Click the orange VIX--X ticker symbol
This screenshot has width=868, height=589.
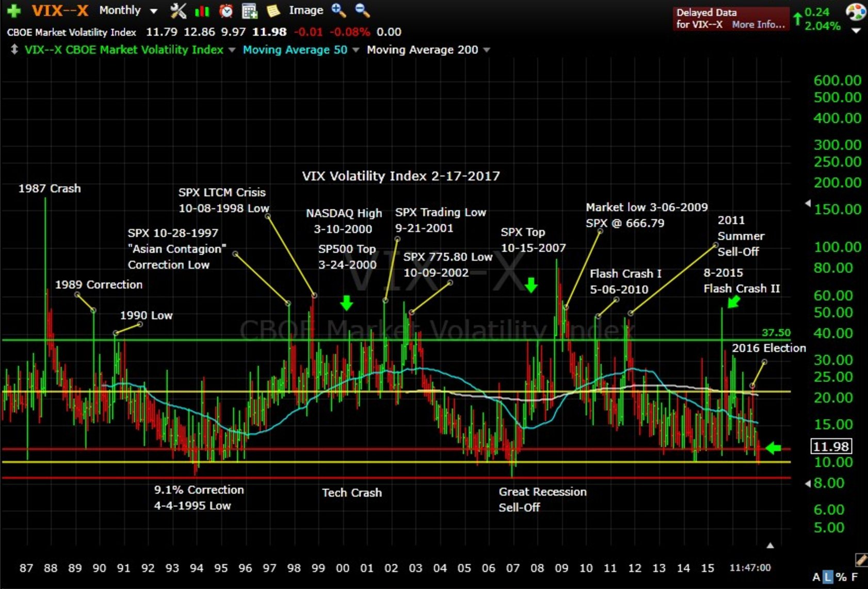[60, 10]
